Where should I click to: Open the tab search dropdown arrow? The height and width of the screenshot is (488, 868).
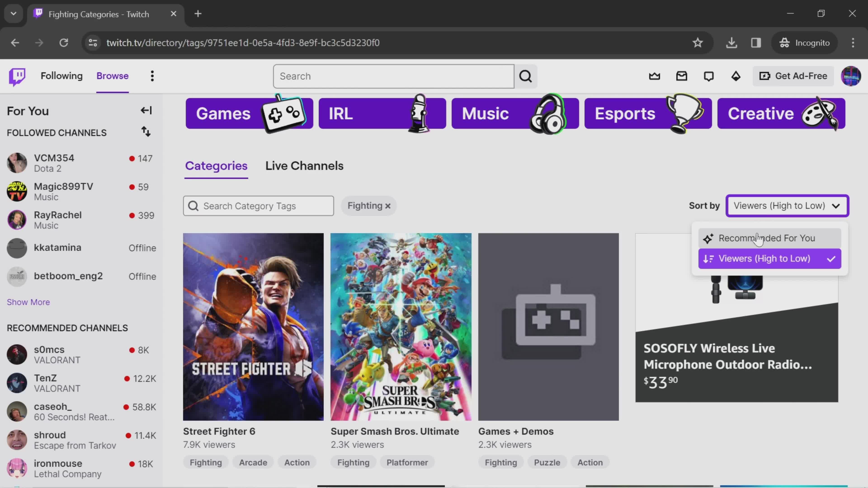(x=14, y=14)
